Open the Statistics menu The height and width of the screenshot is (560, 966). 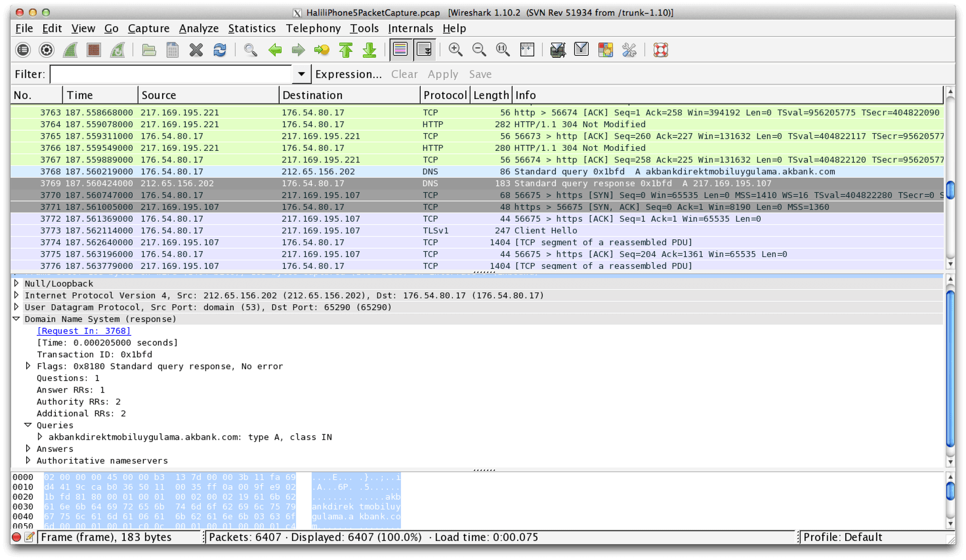click(252, 28)
